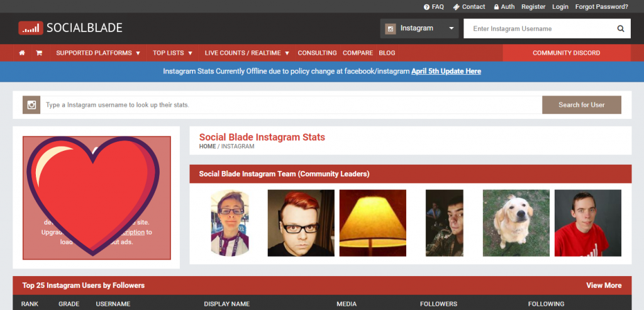
Task: Click the DISPLAY NAME column header
Action: (x=226, y=304)
